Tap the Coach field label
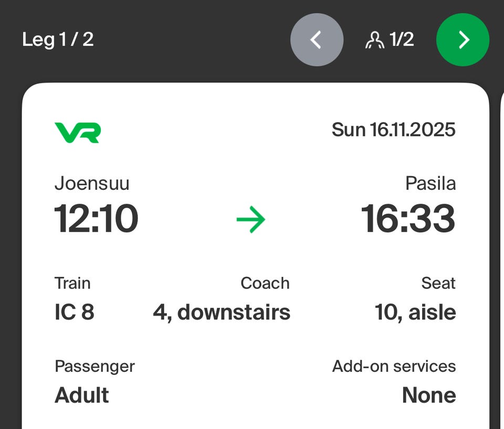 pyautogui.click(x=265, y=283)
